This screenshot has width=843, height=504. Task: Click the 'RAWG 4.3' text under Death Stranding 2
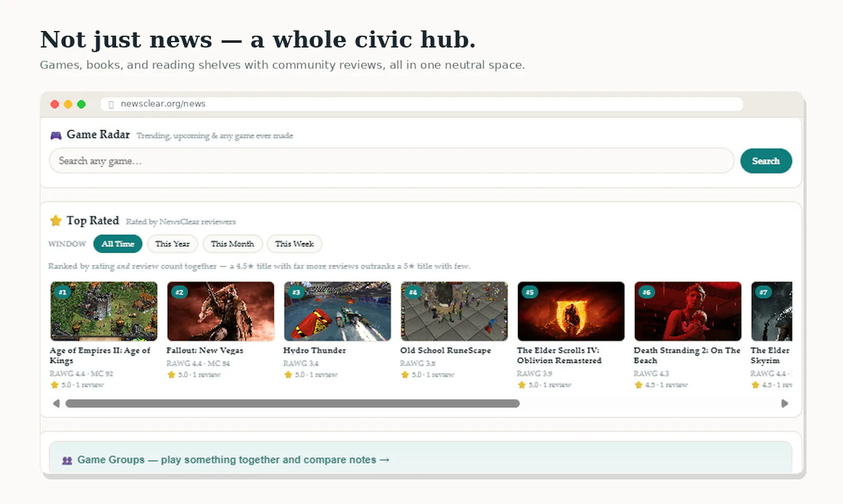(x=652, y=374)
